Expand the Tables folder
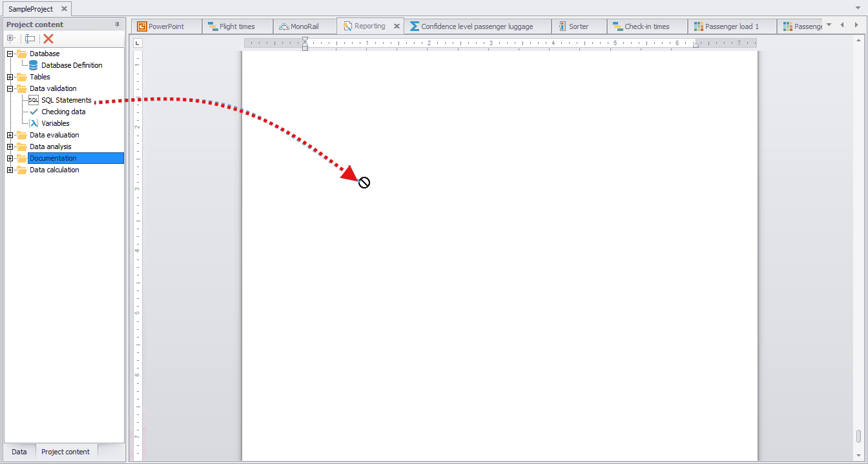868x464 pixels. [x=10, y=77]
